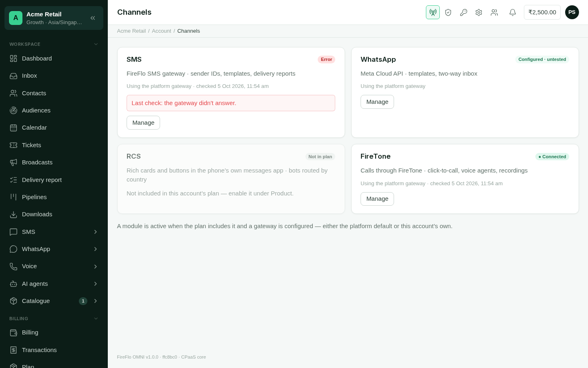Open Downloads in sidebar
Image resolution: width=588 pixels, height=368 pixels.
[x=54, y=214]
